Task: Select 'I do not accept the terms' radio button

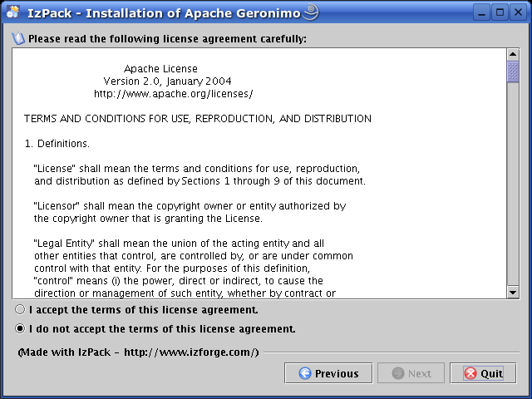Action: point(20,329)
